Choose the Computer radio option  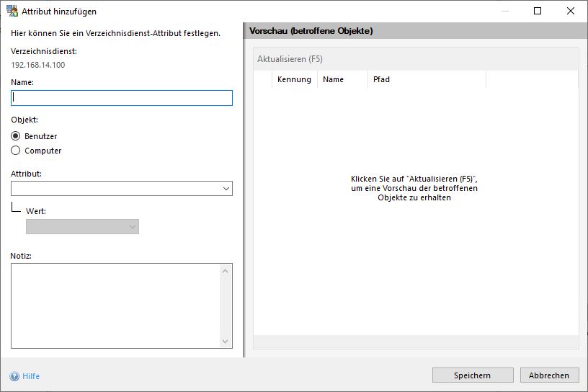(16, 151)
